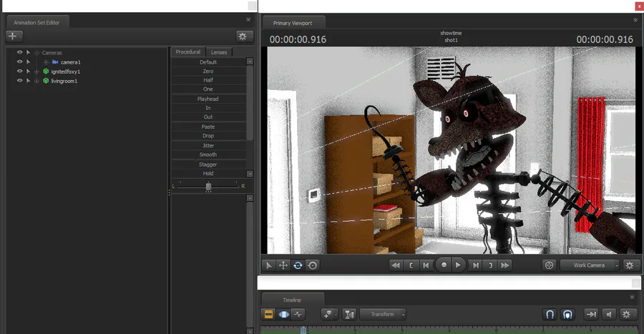Activate the rotate manipulator tool
Screen dimensions: 644x334
298,265
